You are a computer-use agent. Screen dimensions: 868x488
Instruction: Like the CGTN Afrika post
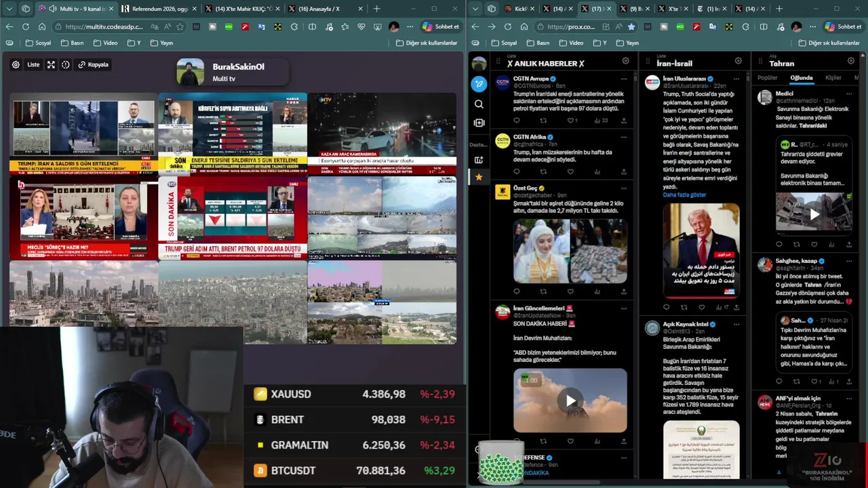point(570,172)
